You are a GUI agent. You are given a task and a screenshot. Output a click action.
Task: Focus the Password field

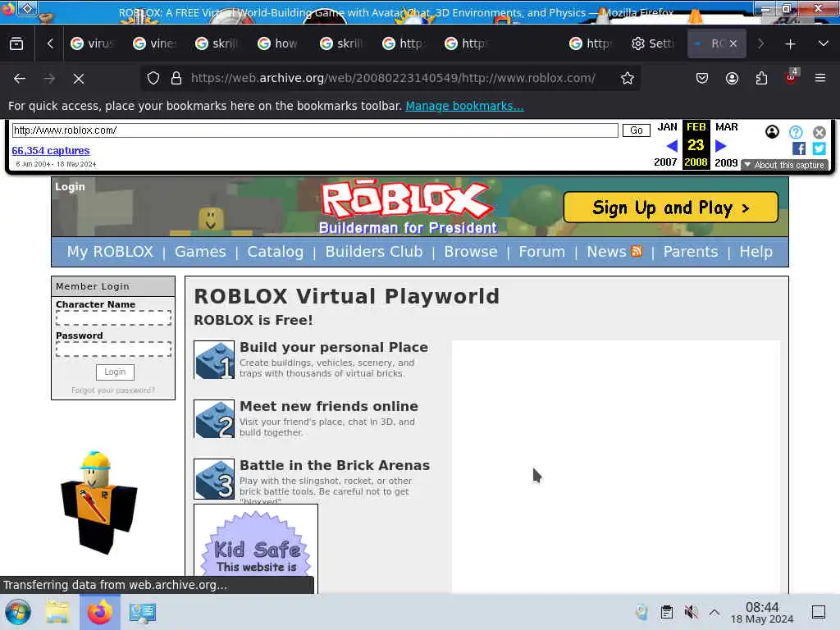(x=113, y=349)
